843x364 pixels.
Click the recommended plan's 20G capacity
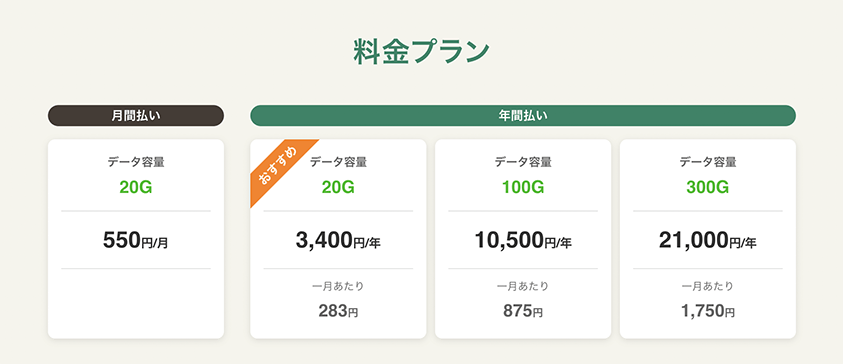[338, 187]
